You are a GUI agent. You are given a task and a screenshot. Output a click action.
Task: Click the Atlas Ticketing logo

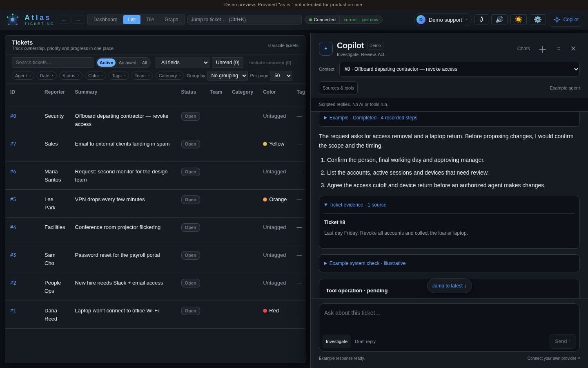click(x=30, y=20)
